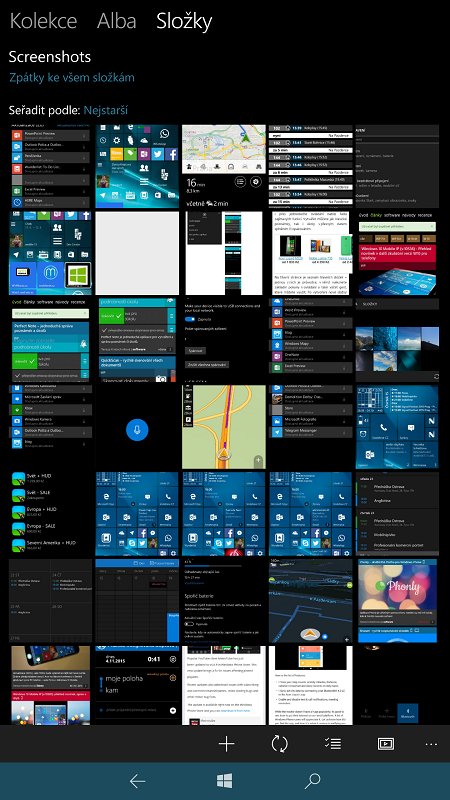
Task: Open the Cortana microphone screenshot thumbnail
Action: [x=137, y=427]
